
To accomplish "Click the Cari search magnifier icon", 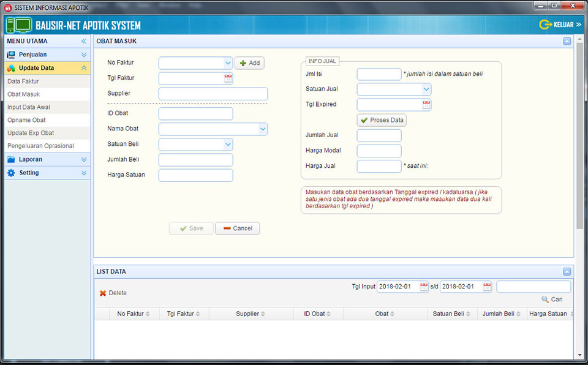I will [x=545, y=299].
